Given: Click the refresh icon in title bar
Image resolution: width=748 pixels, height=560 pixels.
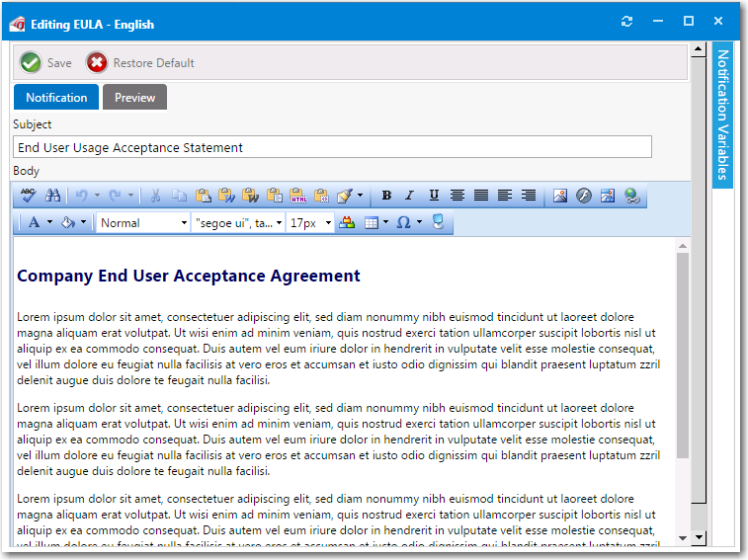Looking at the screenshot, I should coord(626,22).
